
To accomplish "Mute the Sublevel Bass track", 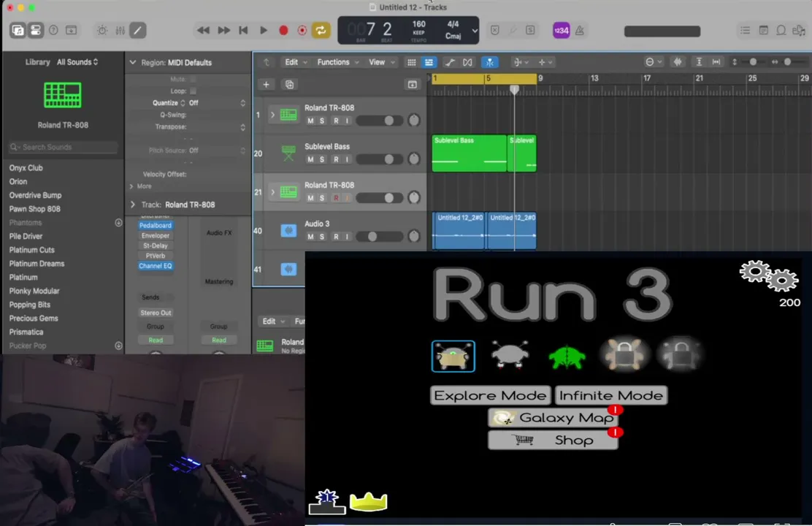I will [x=310, y=159].
